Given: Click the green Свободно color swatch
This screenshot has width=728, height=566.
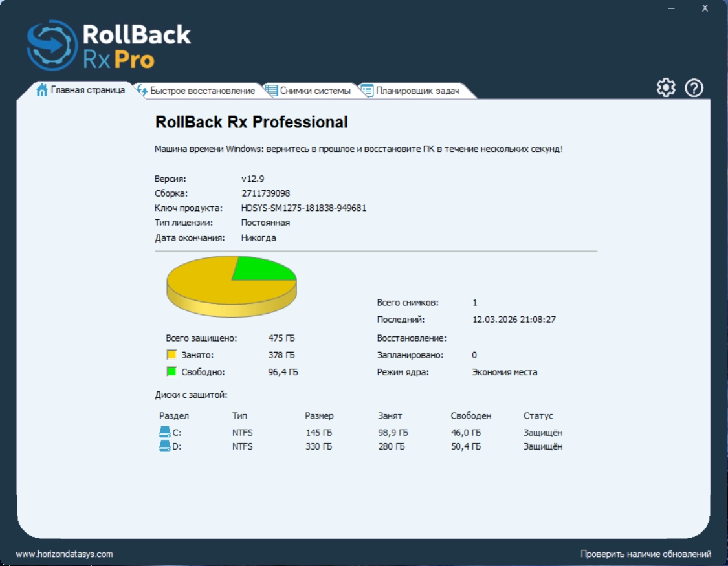Looking at the screenshot, I should [171, 371].
